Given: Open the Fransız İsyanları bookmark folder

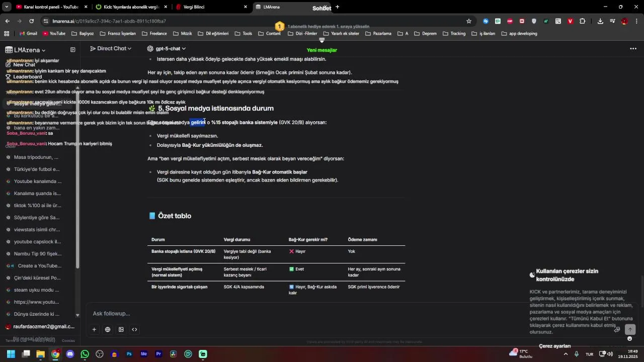Looking at the screenshot, I should 118,34.
